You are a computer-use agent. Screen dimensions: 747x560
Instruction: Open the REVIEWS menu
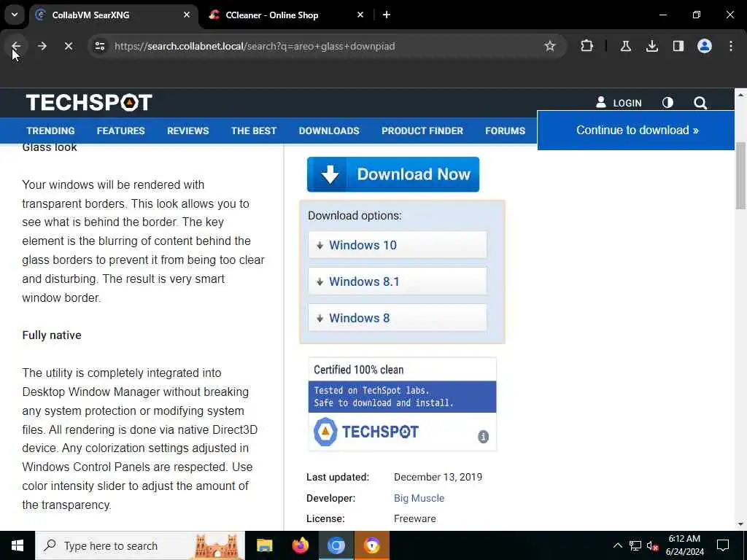187,131
